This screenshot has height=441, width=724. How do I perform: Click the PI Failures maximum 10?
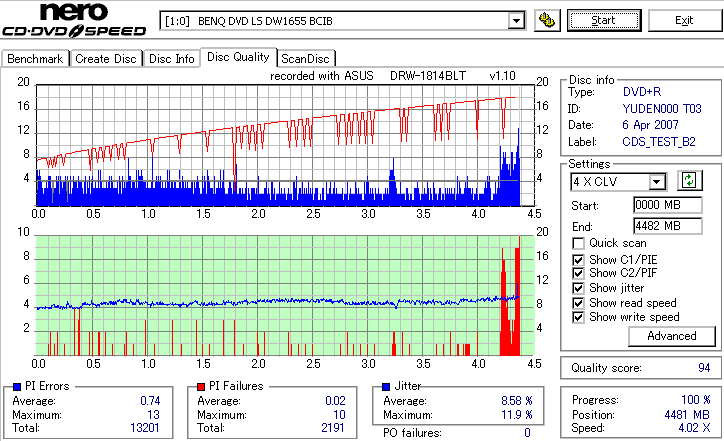tap(339, 415)
